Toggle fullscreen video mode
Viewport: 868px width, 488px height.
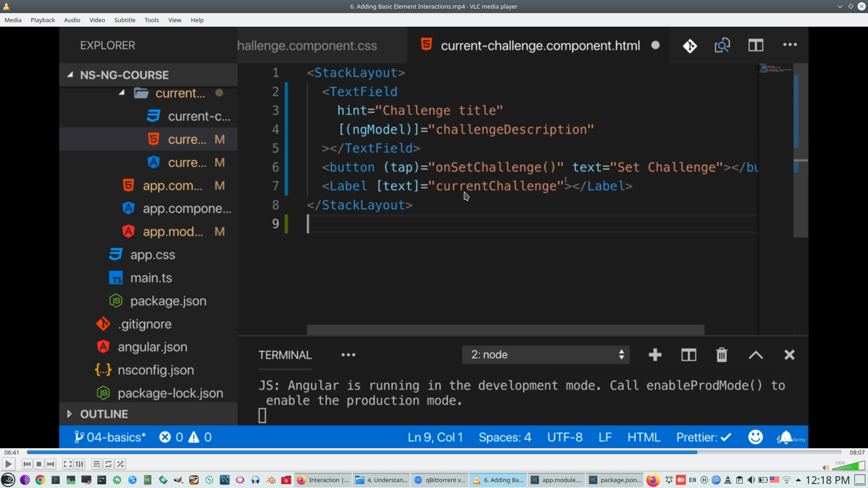[x=67, y=464]
